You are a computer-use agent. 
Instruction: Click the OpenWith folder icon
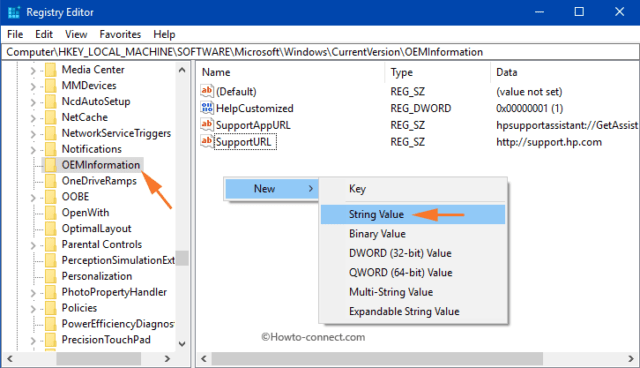click(51, 213)
